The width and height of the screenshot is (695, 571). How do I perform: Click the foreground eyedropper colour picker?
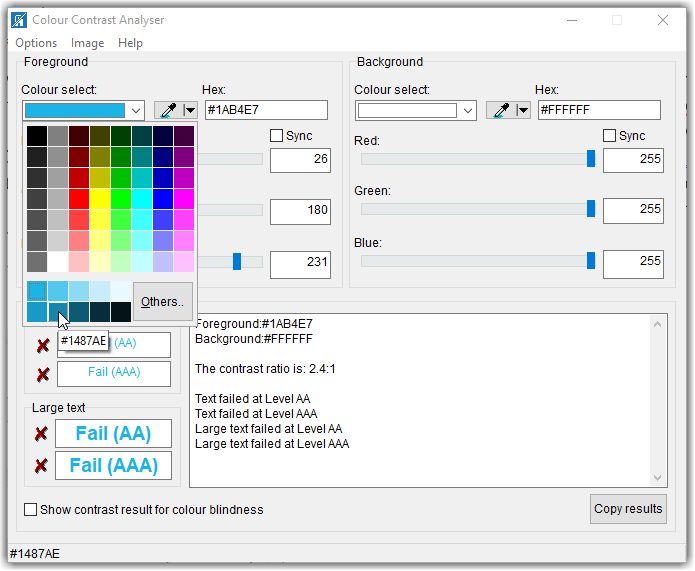tap(166, 110)
